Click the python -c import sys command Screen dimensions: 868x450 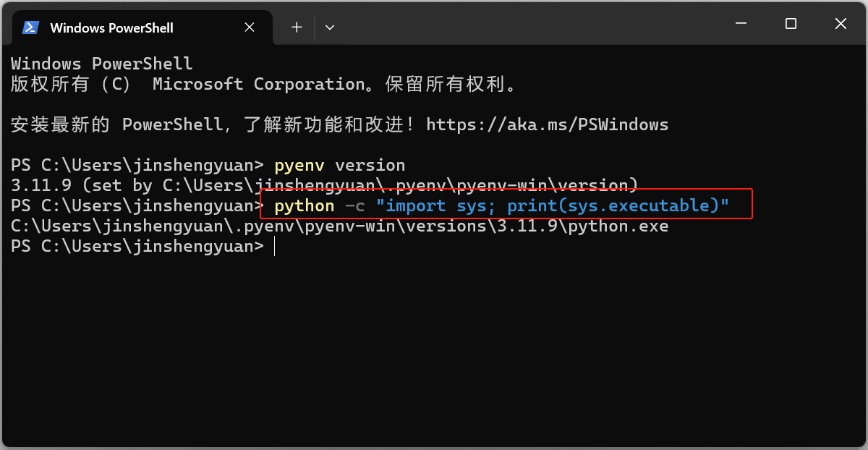coord(501,206)
